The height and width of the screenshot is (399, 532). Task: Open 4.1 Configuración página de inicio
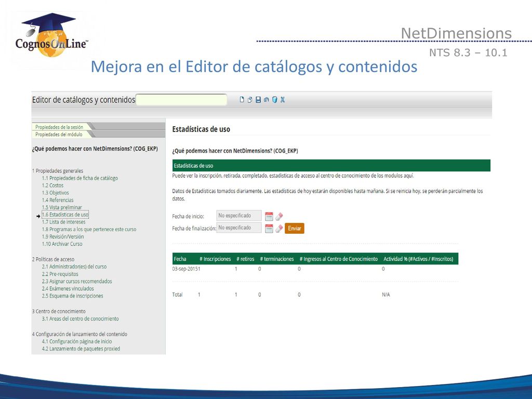pyautogui.click(x=77, y=341)
